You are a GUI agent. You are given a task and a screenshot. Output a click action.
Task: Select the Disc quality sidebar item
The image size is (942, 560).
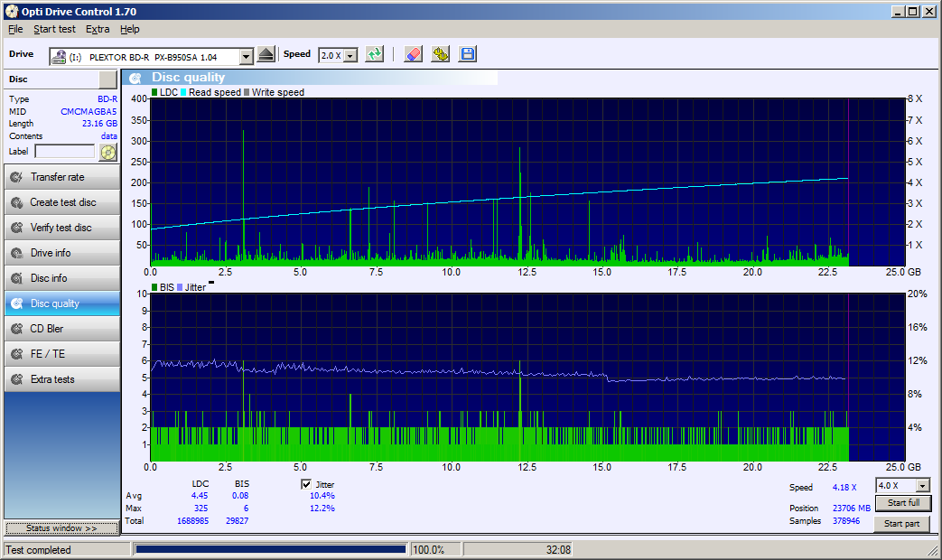[62, 303]
